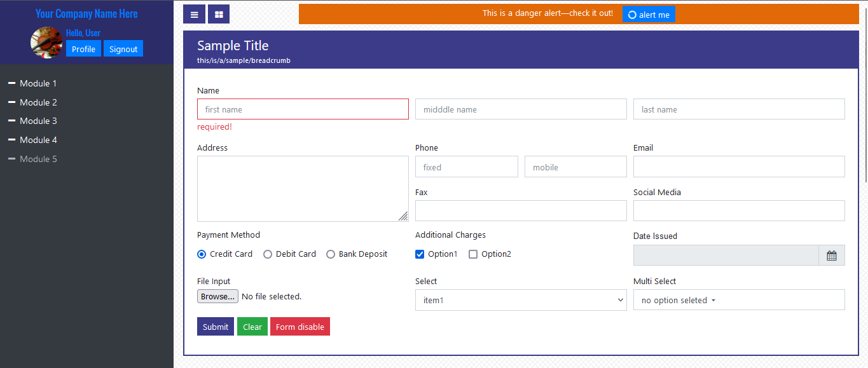This screenshot has width=868, height=368.
Task: Focus the first name input field
Action: 303,109
